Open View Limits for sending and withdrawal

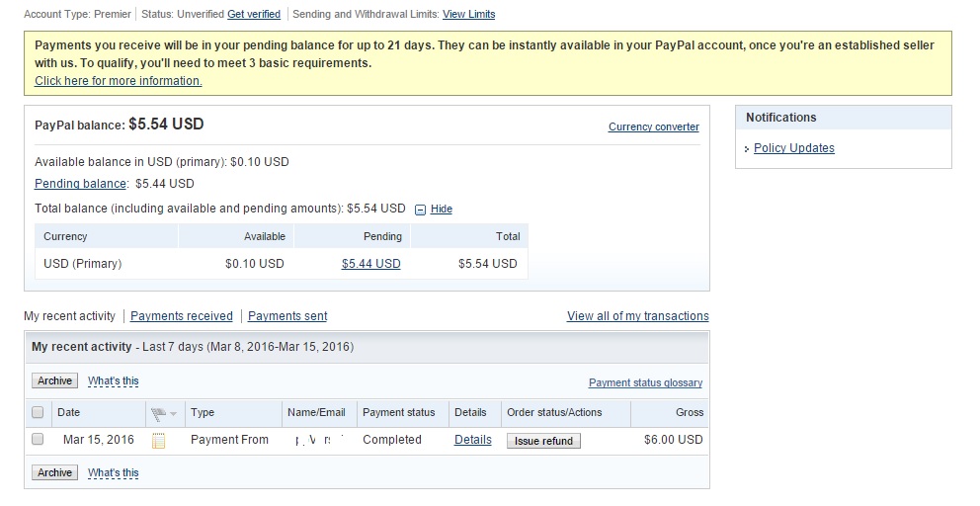tap(468, 15)
